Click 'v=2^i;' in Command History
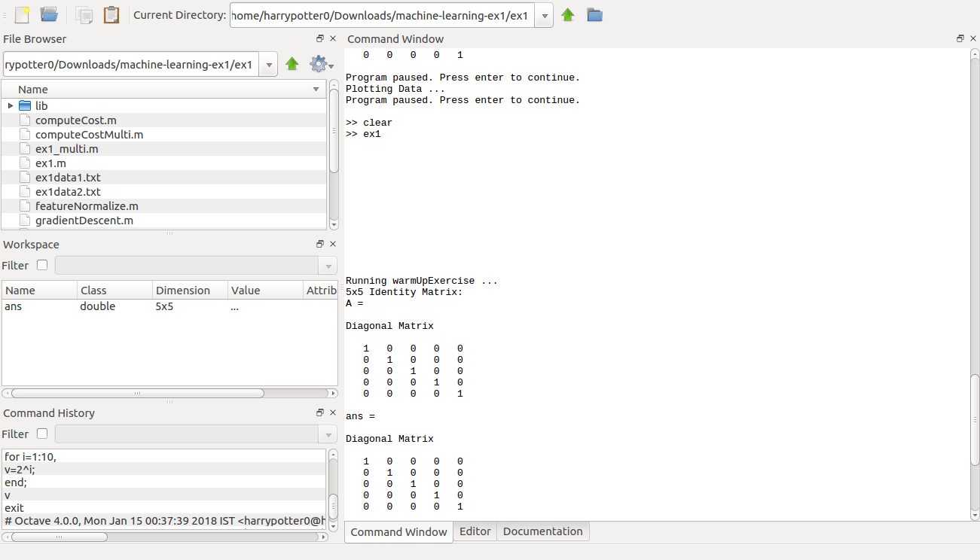The image size is (980, 560). tap(20, 470)
